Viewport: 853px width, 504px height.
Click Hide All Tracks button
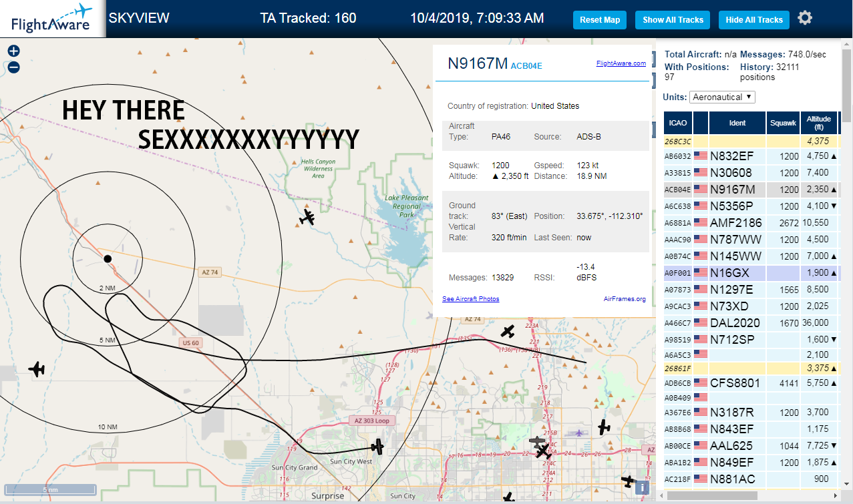(x=754, y=20)
